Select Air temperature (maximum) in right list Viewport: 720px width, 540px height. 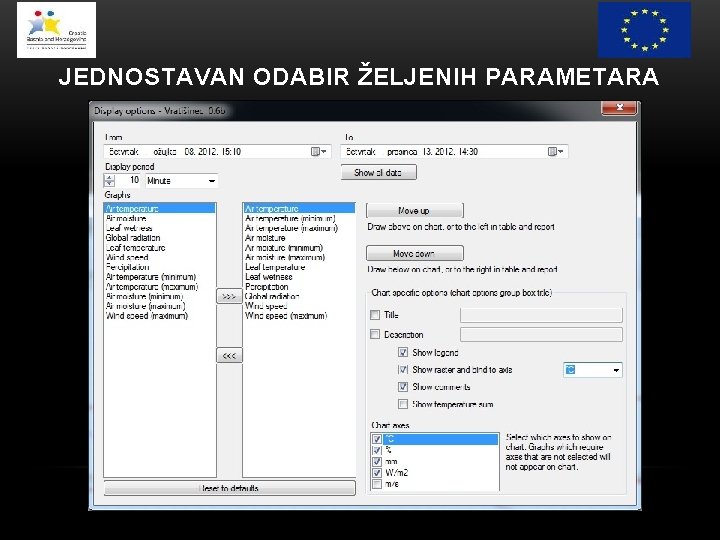click(299, 228)
